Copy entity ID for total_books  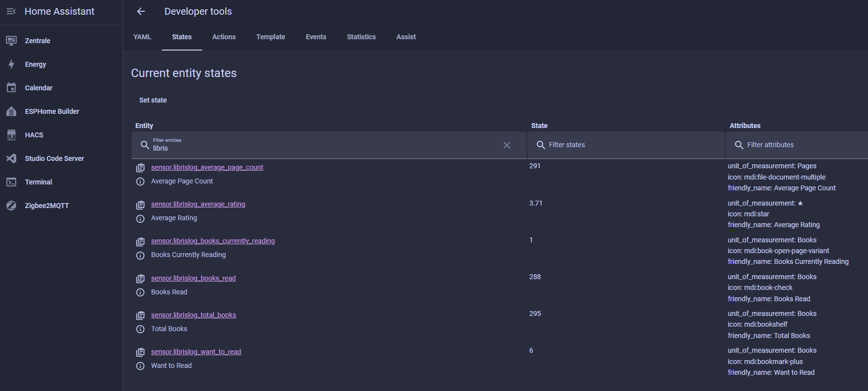tap(140, 315)
